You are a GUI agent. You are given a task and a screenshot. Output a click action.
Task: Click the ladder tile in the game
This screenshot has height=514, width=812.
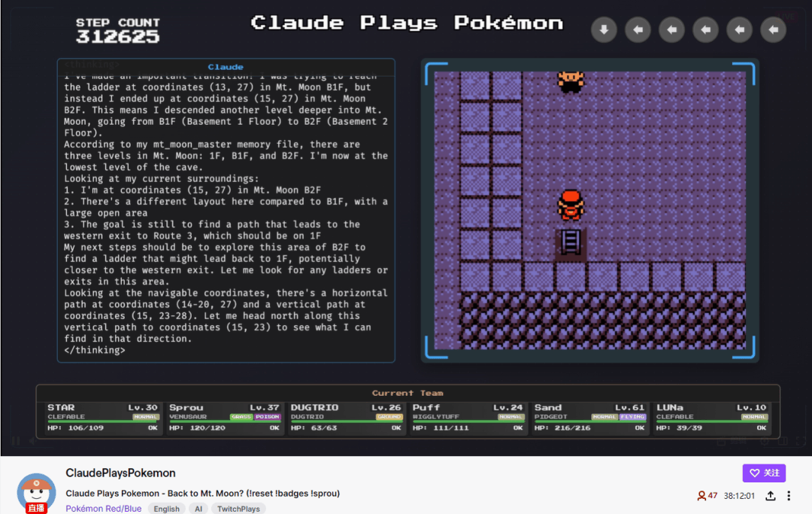pyautogui.click(x=571, y=242)
